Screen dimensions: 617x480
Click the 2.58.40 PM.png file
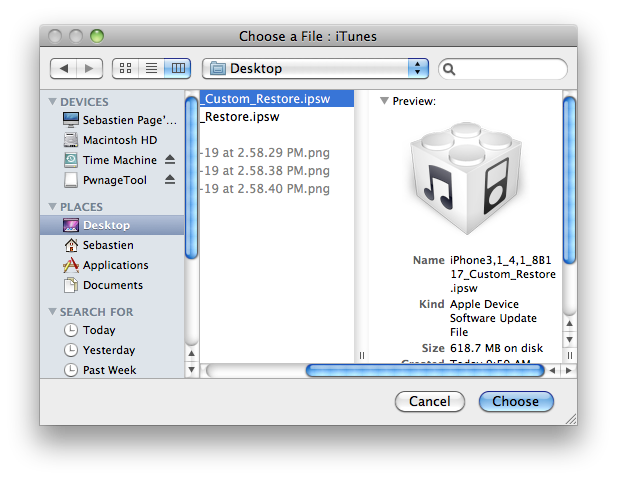click(x=277, y=189)
